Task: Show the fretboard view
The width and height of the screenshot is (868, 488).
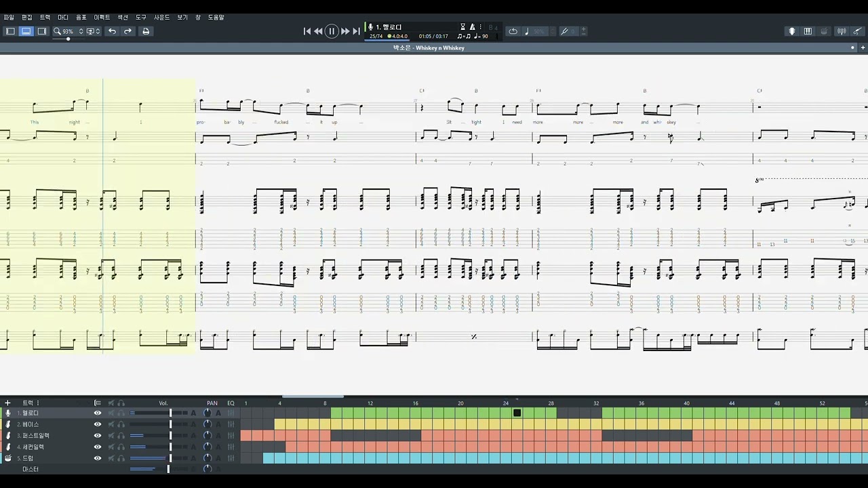Action: [792, 31]
